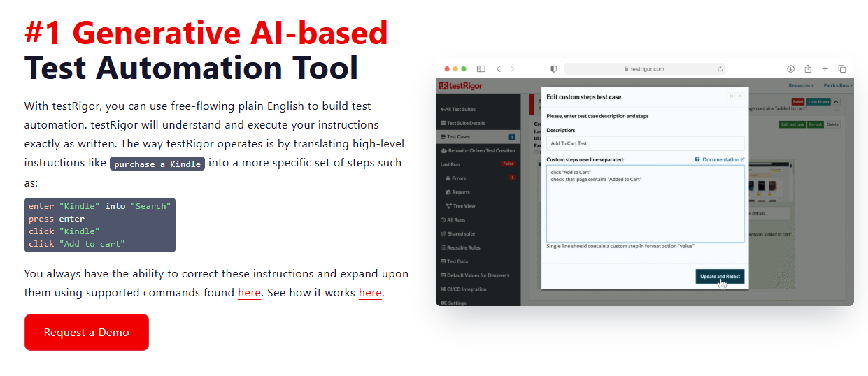This screenshot has width=868, height=376.
Task: Go to CI/CD Integration in sidebar
Action: (467, 289)
